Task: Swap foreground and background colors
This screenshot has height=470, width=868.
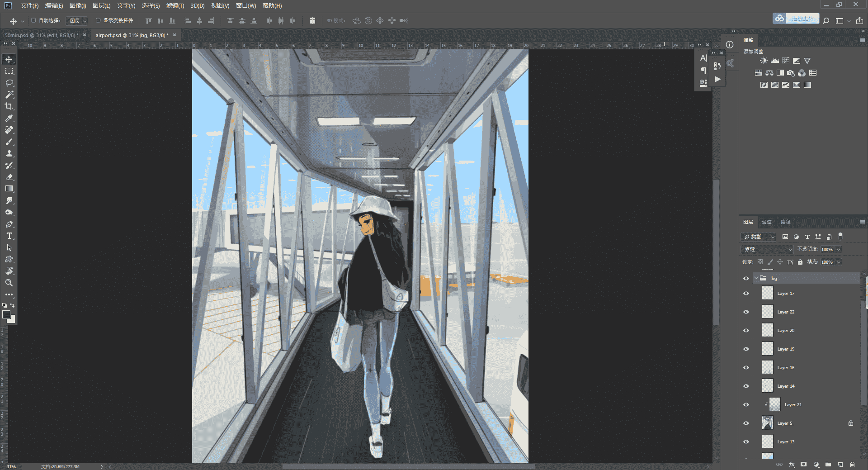Action: (13, 305)
